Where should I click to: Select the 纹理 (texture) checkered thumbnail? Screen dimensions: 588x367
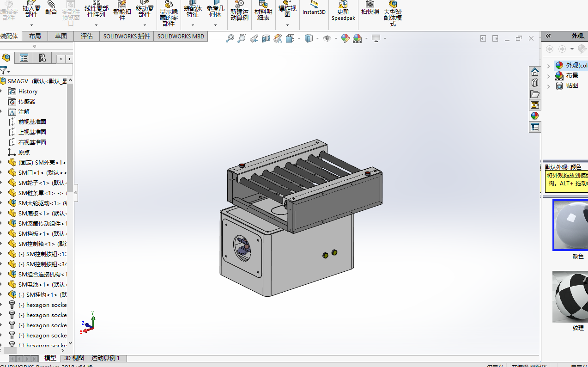570,297
